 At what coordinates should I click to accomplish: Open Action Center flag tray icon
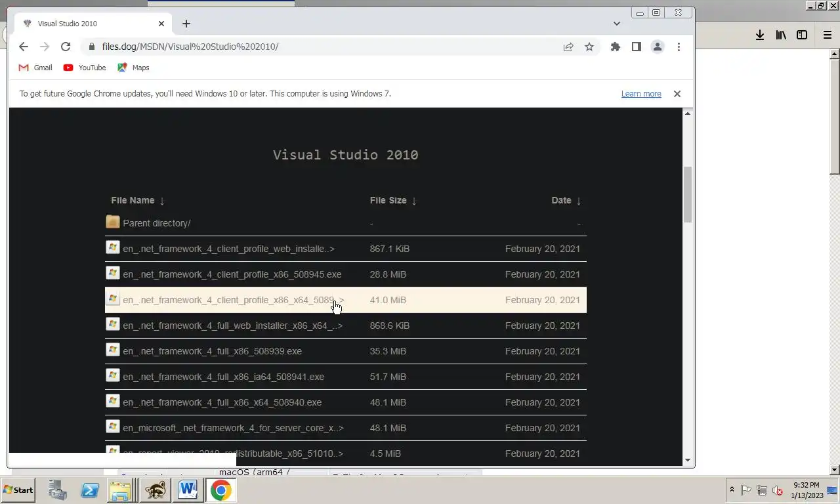[x=746, y=490]
